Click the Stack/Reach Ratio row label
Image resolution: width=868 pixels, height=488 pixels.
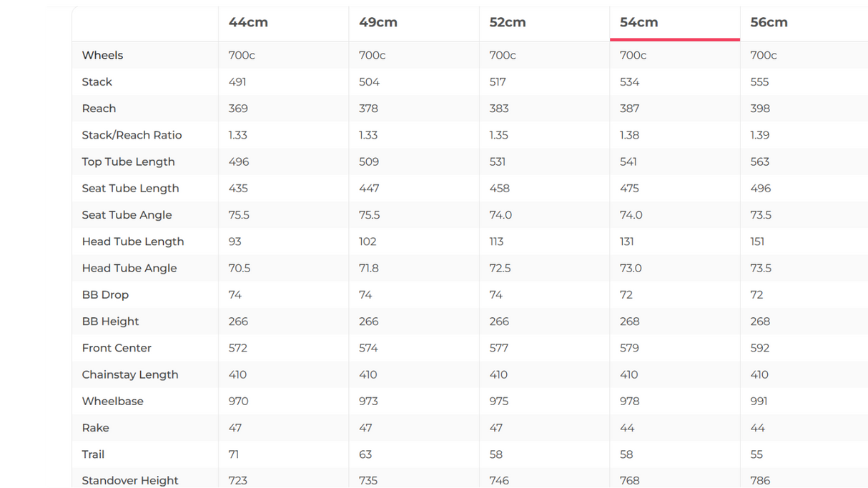click(132, 135)
